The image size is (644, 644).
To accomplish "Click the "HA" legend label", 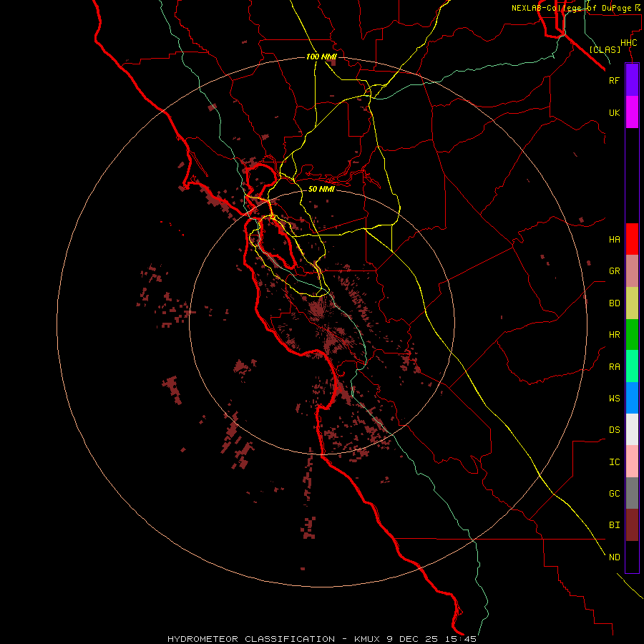I will pos(615,240).
